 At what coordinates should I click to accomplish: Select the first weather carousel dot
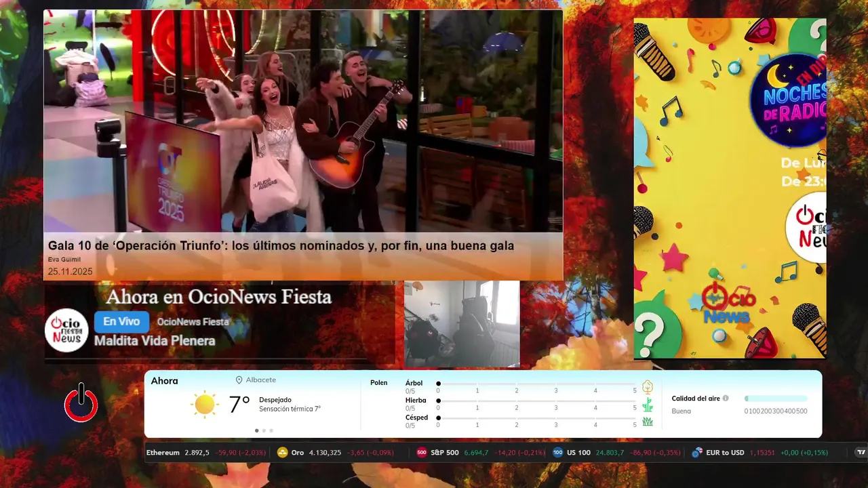256,430
